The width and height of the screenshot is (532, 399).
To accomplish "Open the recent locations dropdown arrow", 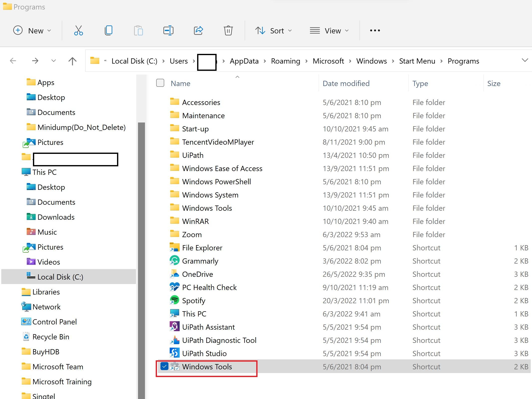I will pyautogui.click(x=53, y=61).
